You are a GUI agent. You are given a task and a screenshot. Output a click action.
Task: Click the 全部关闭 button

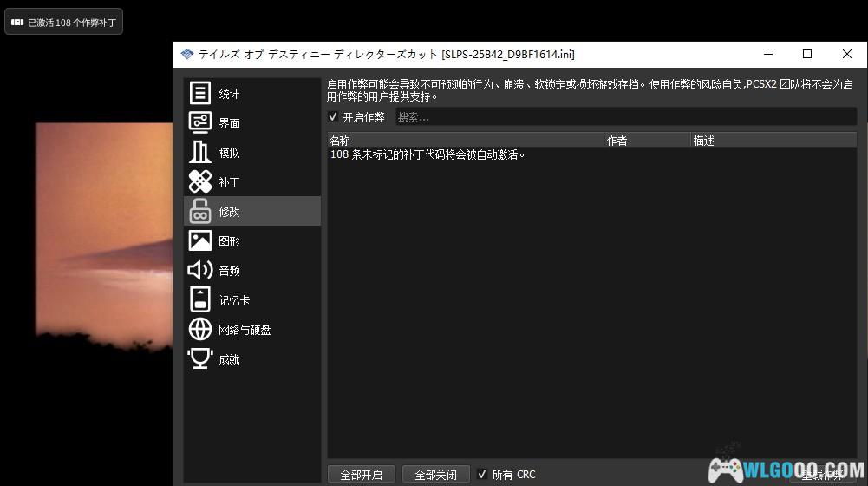435,475
